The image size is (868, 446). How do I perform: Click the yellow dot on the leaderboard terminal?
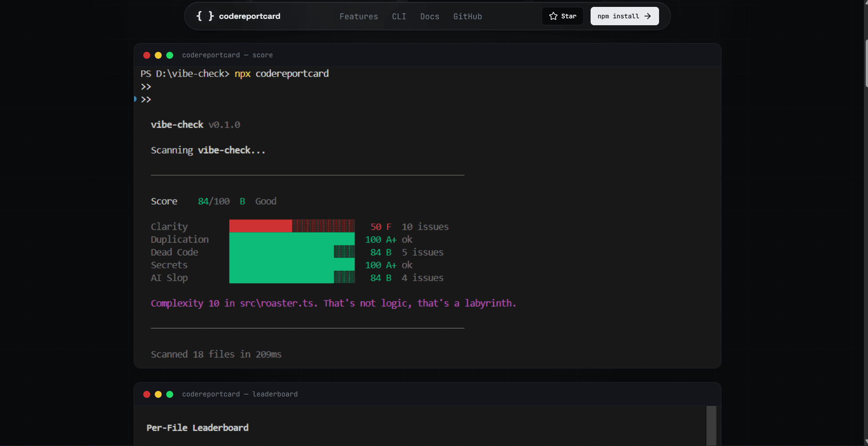pos(158,394)
